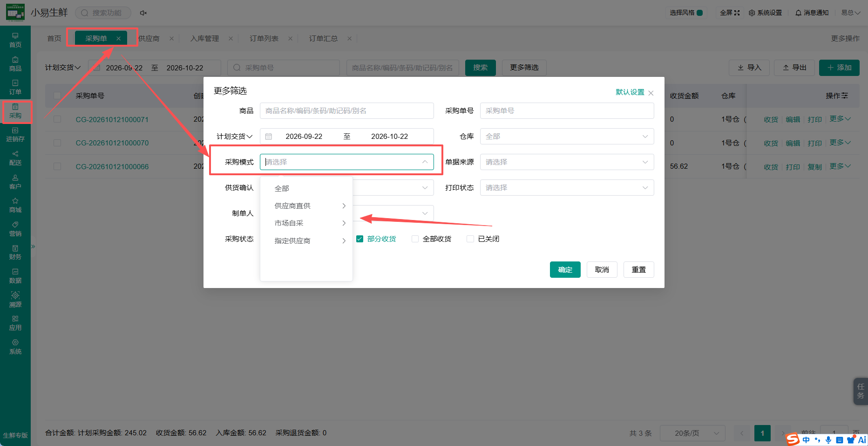Open the 仓库 dropdown in dialog
The image size is (868, 446).
pos(567,137)
